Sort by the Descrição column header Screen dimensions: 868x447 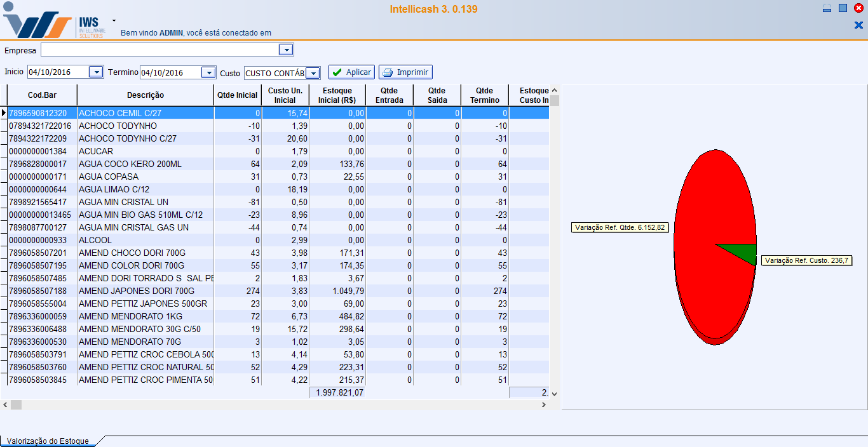tap(146, 95)
